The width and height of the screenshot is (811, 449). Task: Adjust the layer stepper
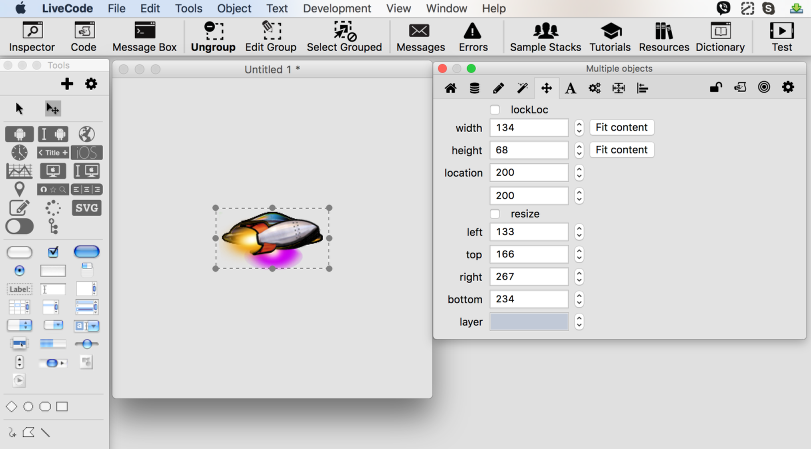(x=579, y=322)
